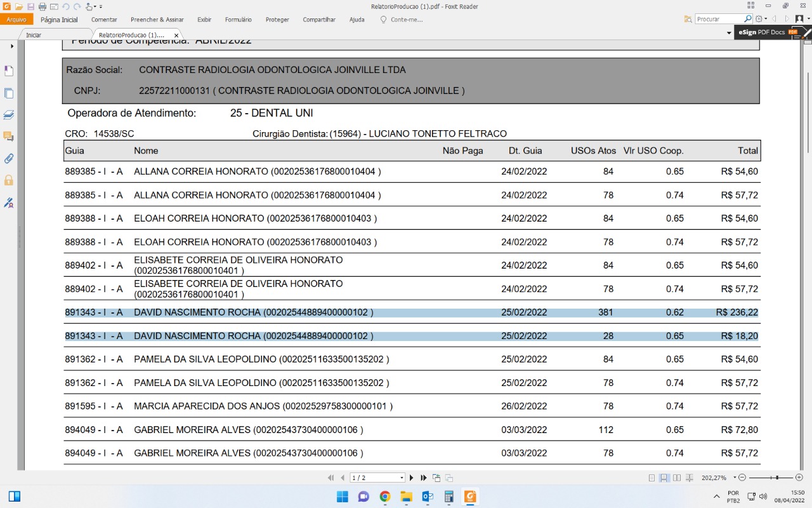
Task: Open the Attachments paperclip panel
Action: (9, 159)
